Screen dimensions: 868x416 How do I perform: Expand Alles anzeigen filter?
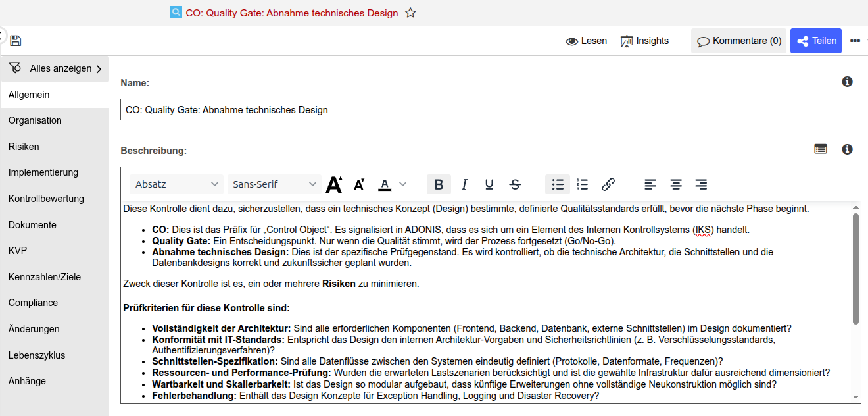pyautogui.click(x=55, y=68)
